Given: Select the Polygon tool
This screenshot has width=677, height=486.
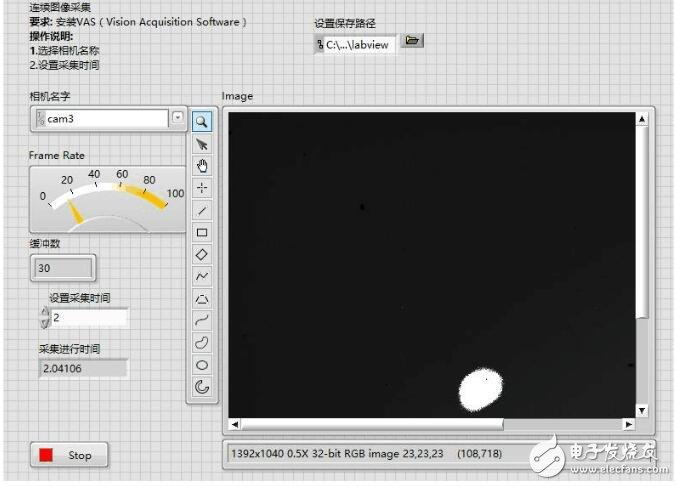Looking at the screenshot, I should pos(202,298).
